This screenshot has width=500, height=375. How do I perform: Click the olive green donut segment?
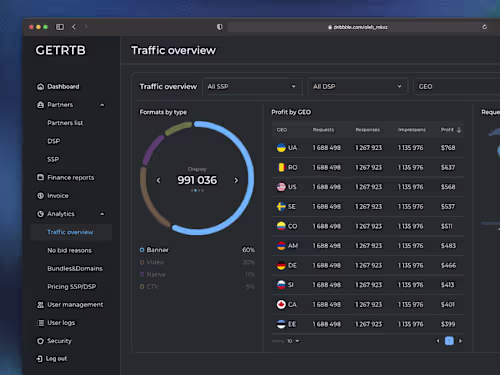point(178,128)
